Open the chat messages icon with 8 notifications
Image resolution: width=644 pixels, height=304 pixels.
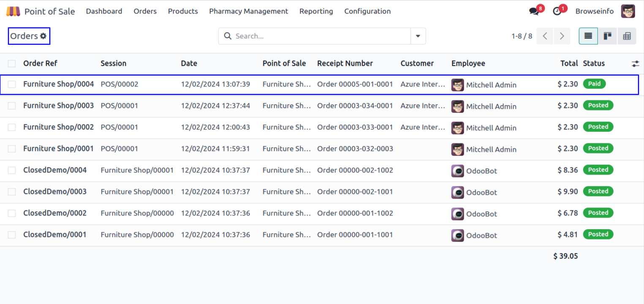click(x=534, y=11)
